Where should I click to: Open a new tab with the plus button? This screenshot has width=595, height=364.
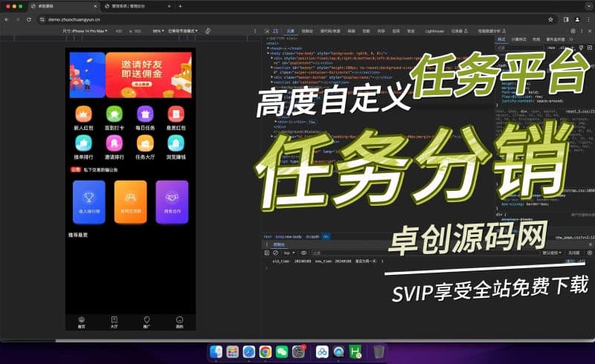point(180,6)
